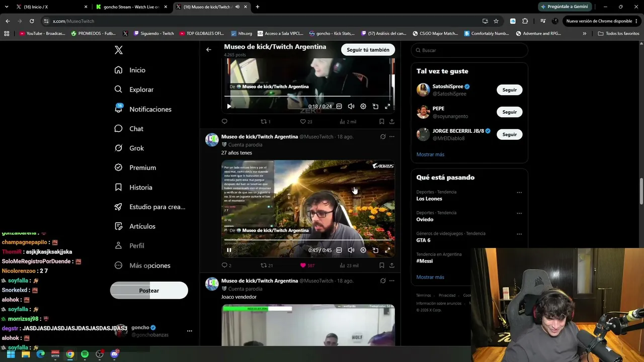Open OBS Studio from the taskbar
This screenshot has width=644, height=362.
click(x=100, y=354)
